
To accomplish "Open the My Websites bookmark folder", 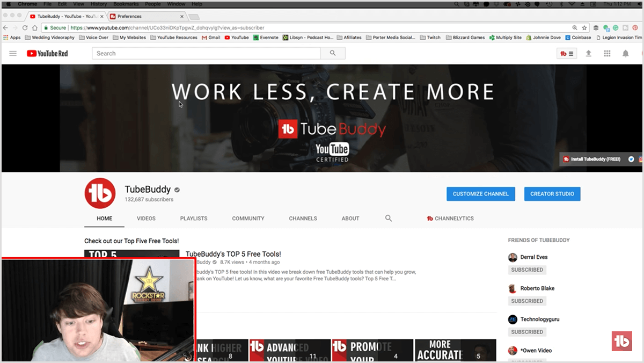I will coord(129,38).
